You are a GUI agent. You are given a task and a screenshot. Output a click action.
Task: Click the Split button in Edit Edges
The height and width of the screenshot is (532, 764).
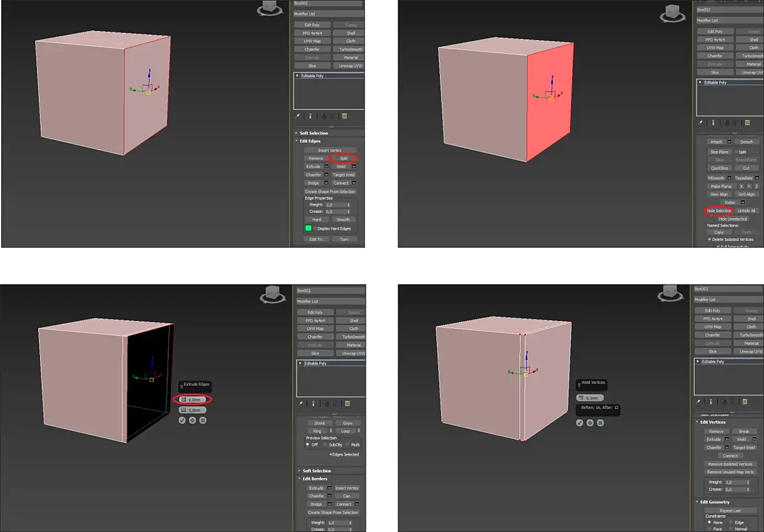point(344,159)
